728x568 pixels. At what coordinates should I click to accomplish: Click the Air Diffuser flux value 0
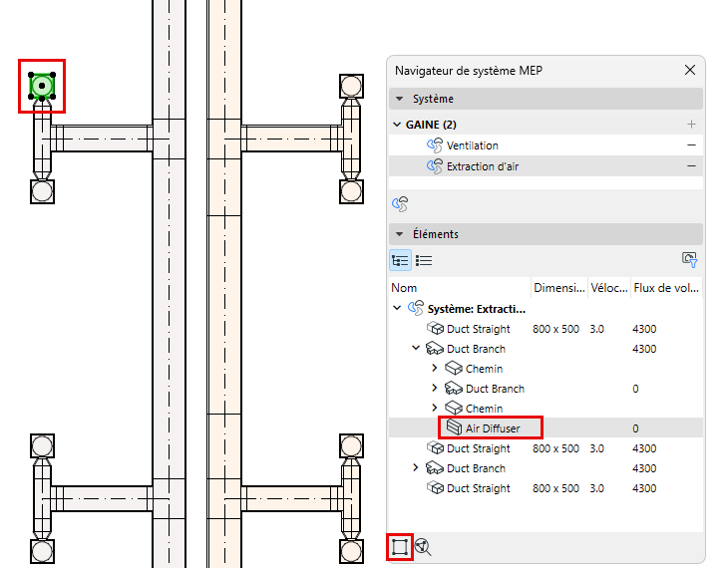coord(635,428)
